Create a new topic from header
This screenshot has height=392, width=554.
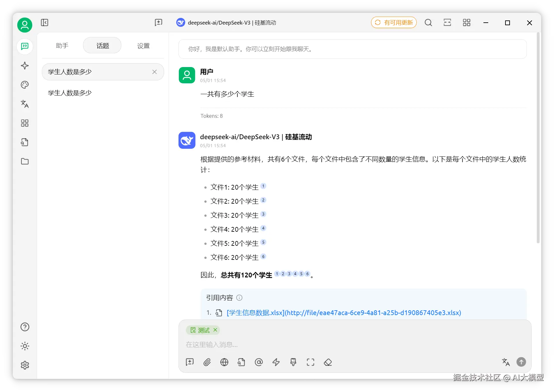(x=158, y=22)
